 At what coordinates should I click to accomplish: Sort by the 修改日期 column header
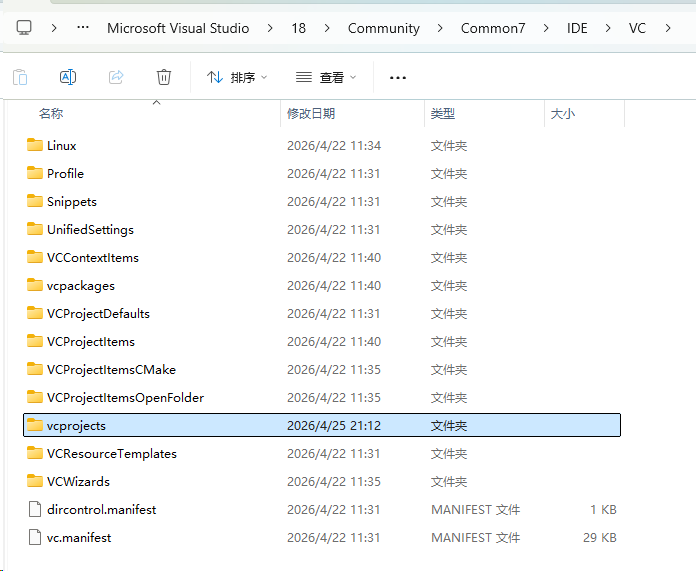click(x=311, y=114)
